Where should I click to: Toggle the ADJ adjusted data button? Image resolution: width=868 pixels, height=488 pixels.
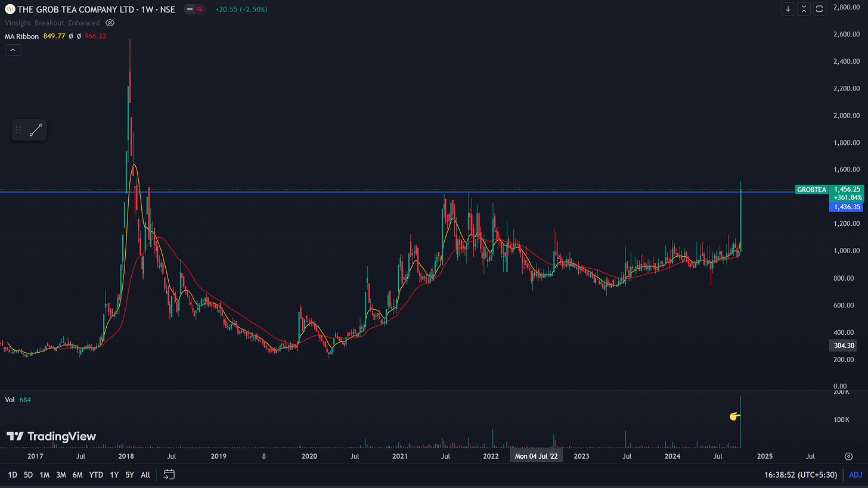click(x=855, y=475)
